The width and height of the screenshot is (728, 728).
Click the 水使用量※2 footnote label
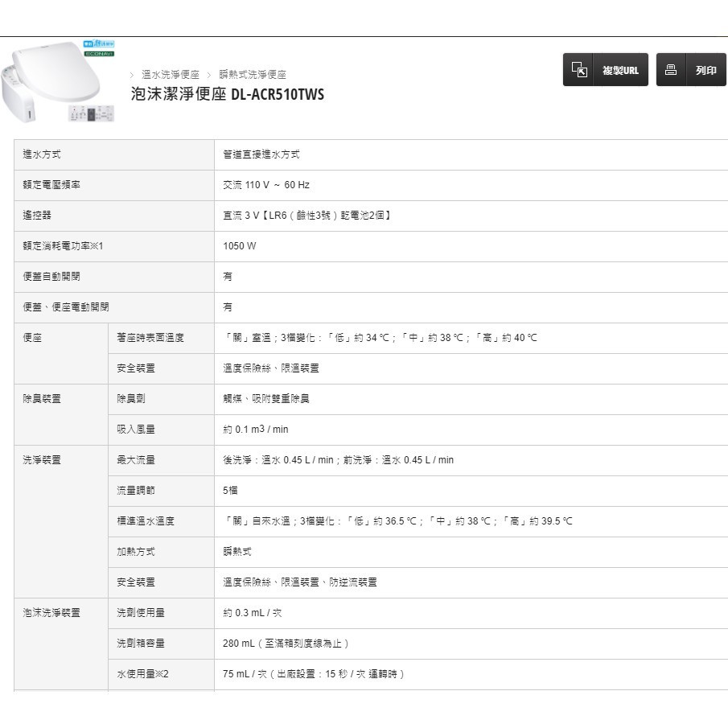point(143,674)
